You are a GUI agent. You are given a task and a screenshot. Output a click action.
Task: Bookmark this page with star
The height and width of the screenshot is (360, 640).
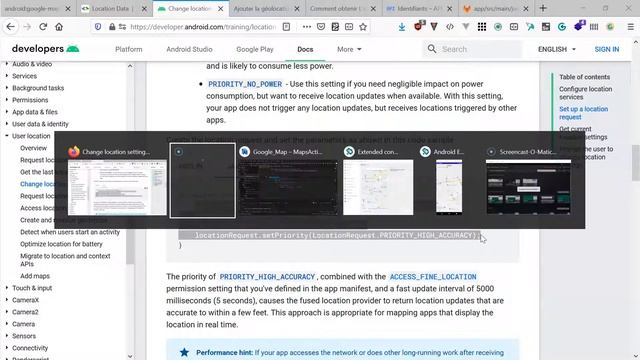363,27
